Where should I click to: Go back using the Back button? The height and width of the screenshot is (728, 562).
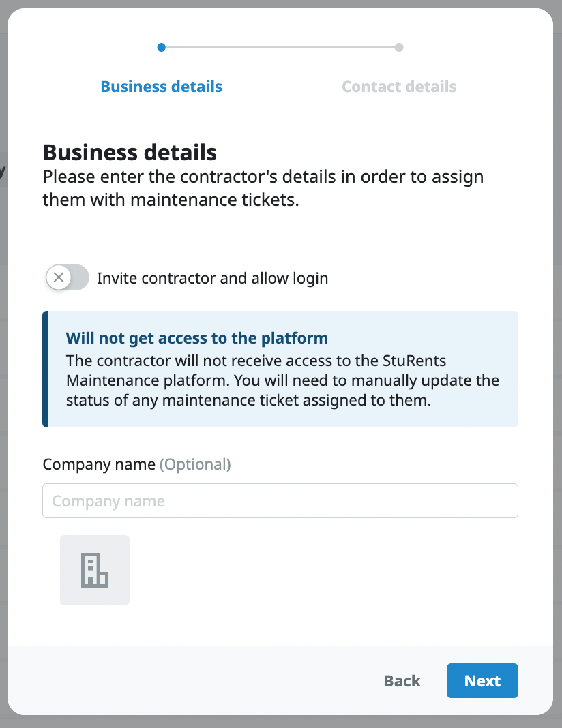402,680
